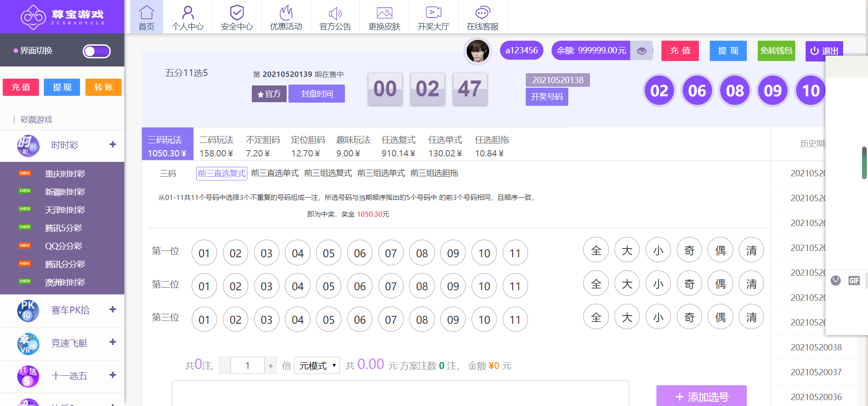Switch to 三码玩法 tab

[167, 144]
